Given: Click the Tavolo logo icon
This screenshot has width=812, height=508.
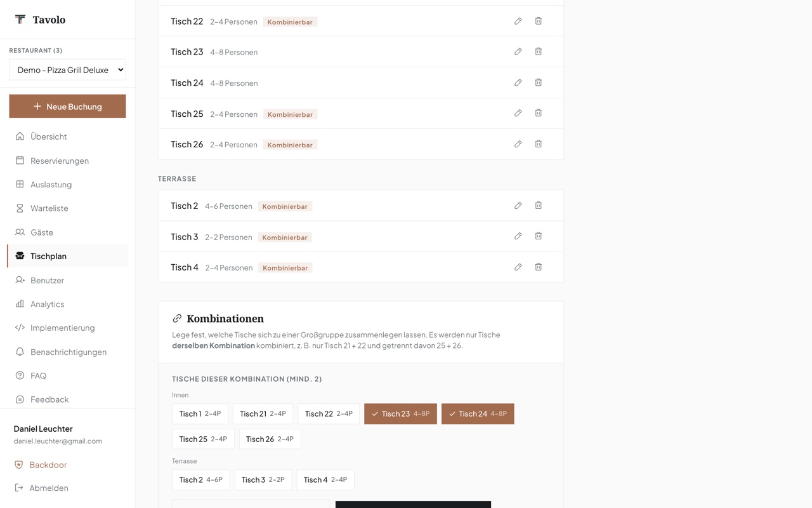Looking at the screenshot, I should (x=20, y=19).
